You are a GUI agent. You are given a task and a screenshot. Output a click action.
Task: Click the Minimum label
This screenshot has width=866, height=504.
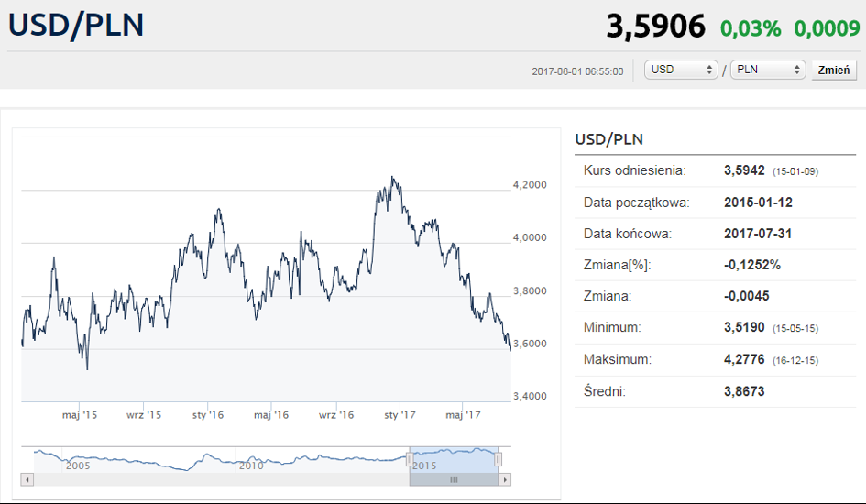612,327
